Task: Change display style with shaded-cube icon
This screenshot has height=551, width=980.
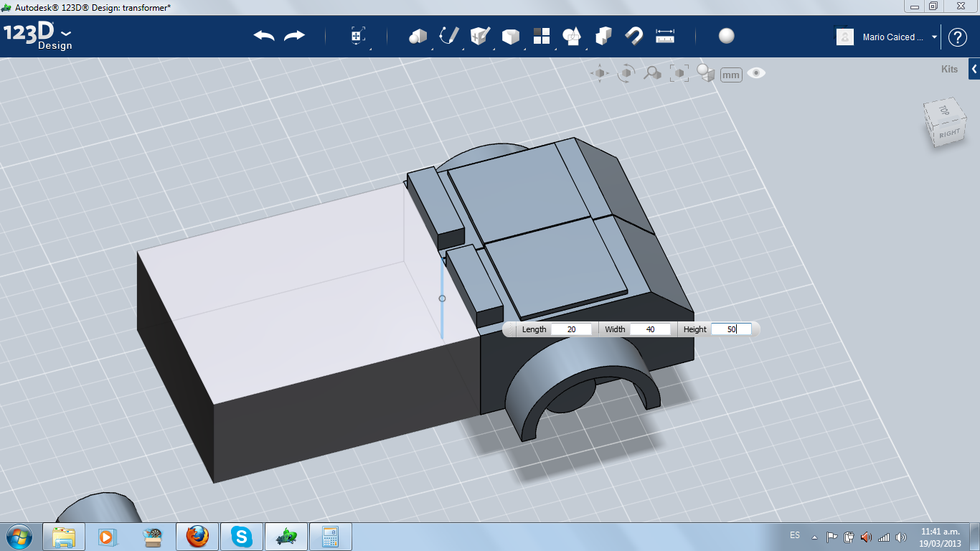Action: (706, 73)
